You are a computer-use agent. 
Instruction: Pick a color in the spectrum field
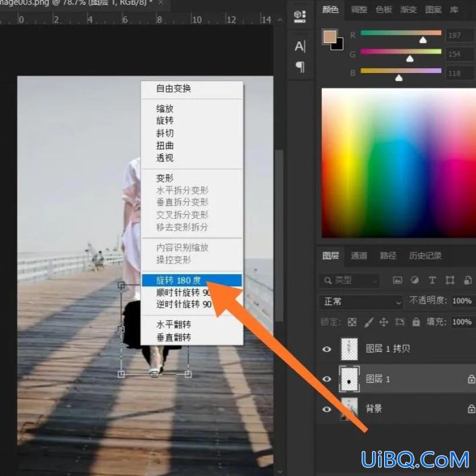point(398,163)
